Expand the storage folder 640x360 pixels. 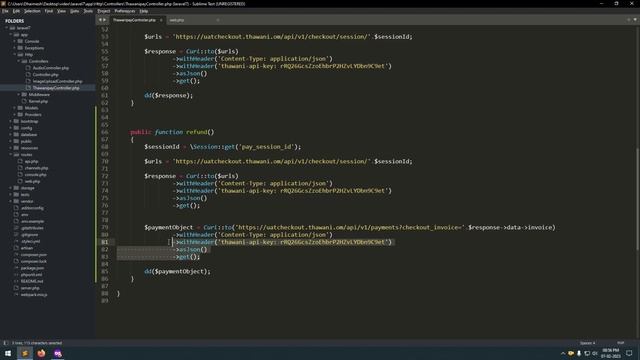click(x=11, y=188)
